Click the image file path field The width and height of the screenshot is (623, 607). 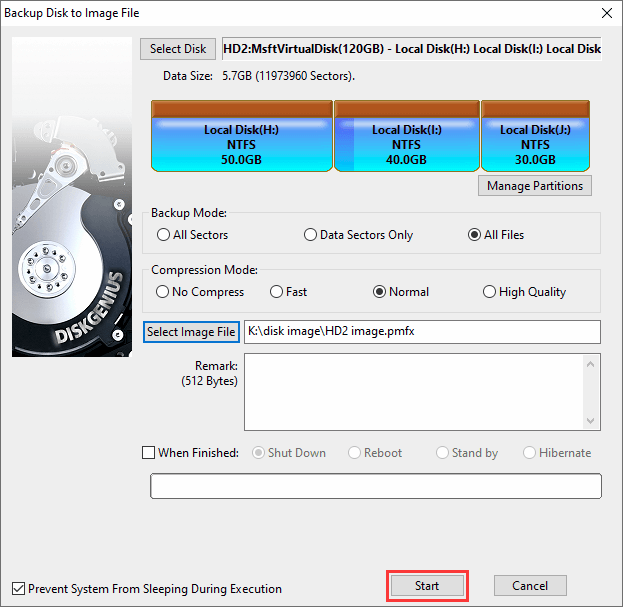(x=421, y=332)
